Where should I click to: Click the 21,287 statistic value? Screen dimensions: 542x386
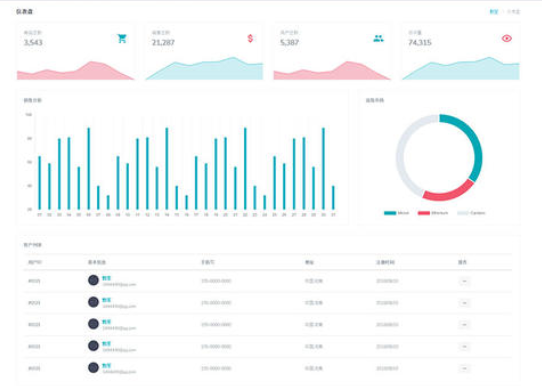(163, 43)
